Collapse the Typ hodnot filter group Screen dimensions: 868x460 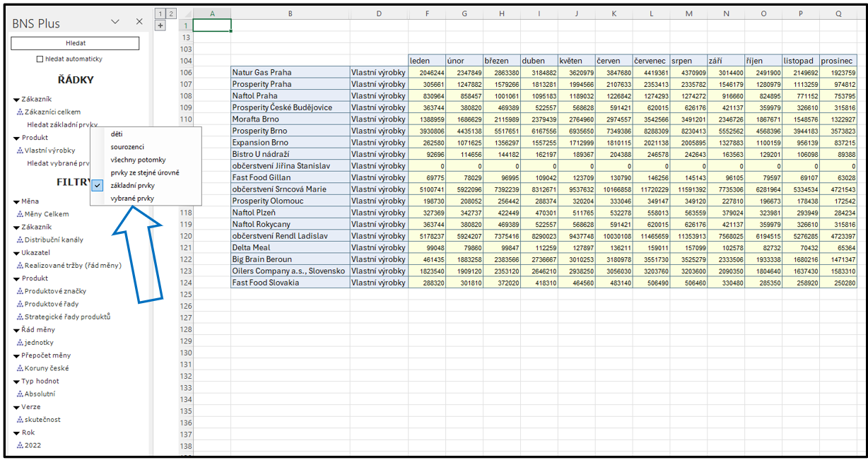tap(16, 381)
